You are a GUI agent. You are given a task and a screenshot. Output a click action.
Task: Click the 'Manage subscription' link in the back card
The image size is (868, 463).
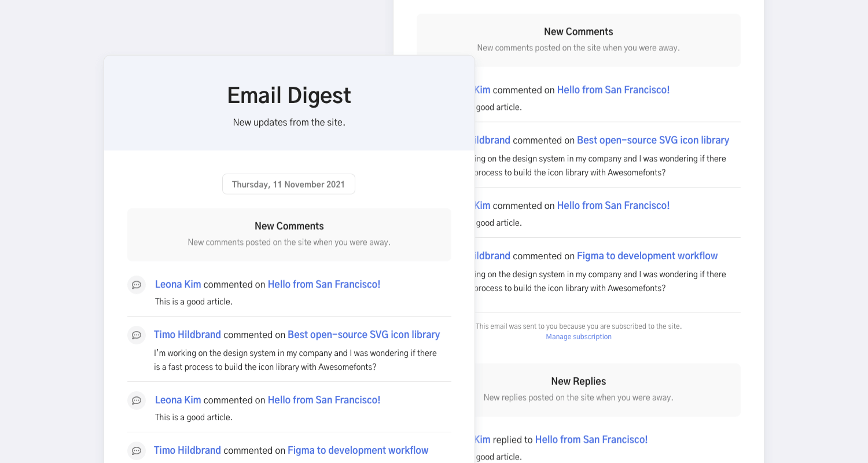[579, 337]
